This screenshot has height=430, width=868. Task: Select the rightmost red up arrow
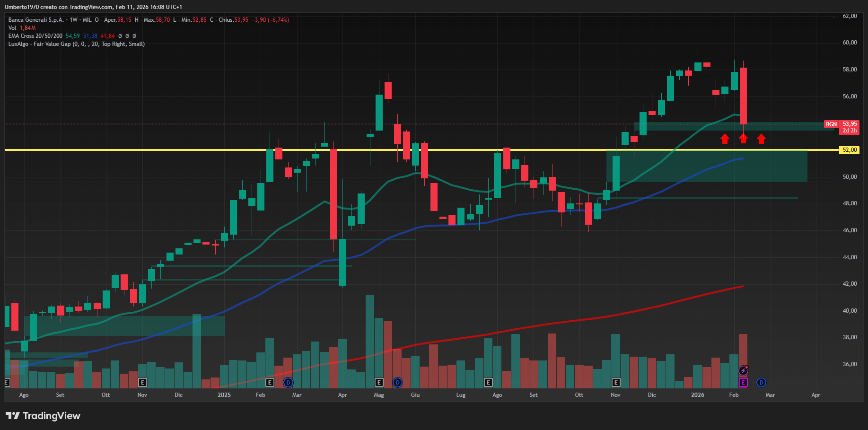pyautogui.click(x=761, y=139)
